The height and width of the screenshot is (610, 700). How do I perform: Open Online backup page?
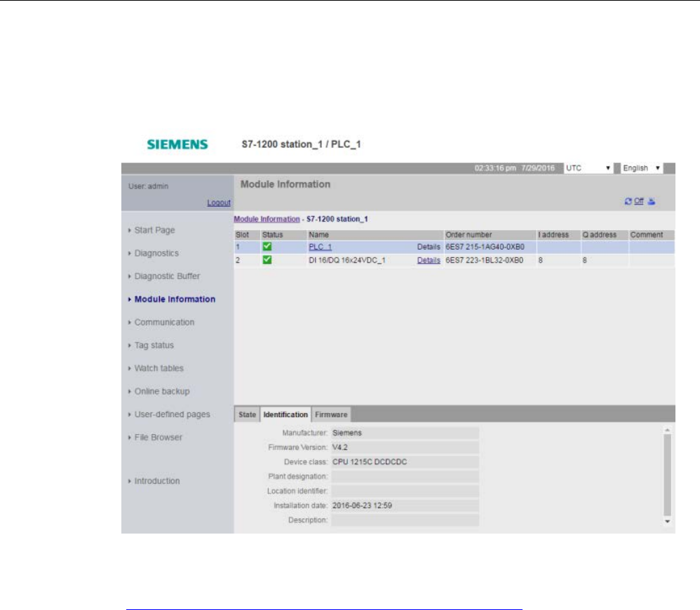point(162,391)
